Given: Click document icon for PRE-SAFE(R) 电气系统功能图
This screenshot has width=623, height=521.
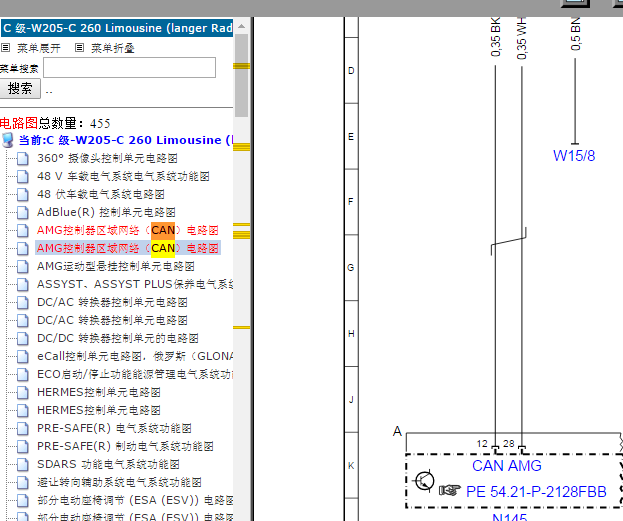Looking at the screenshot, I should pos(23,428).
